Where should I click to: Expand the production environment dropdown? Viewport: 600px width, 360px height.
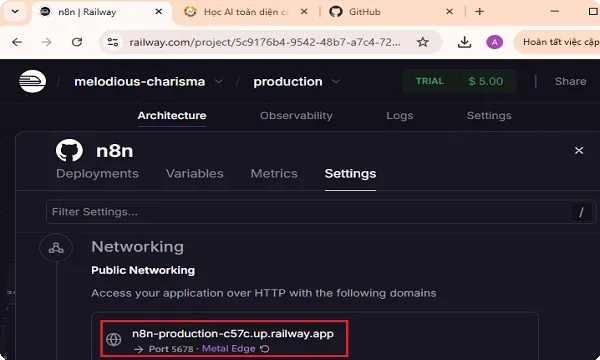point(336,81)
